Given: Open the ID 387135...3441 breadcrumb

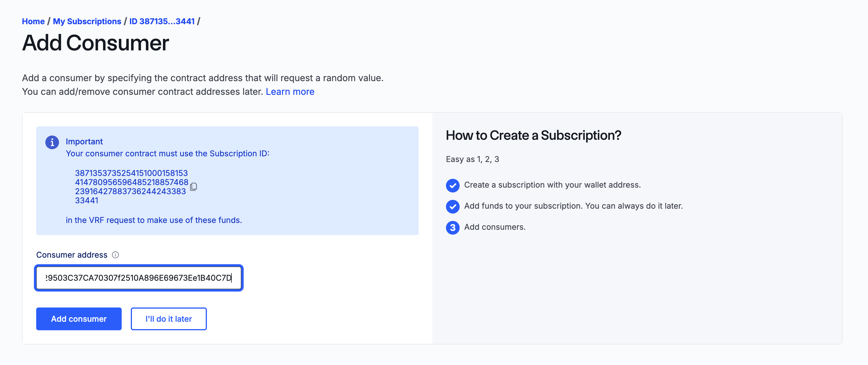Looking at the screenshot, I should [162, 21].
